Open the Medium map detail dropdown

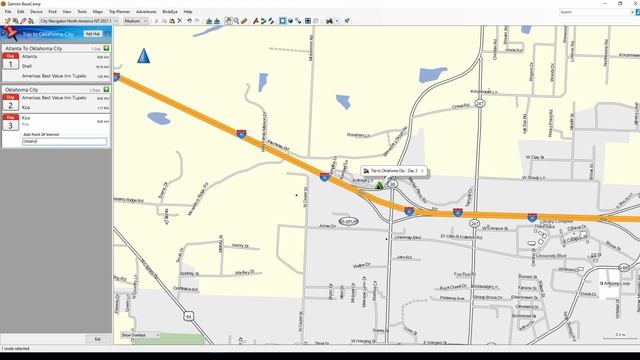click(x=136, y=21)
